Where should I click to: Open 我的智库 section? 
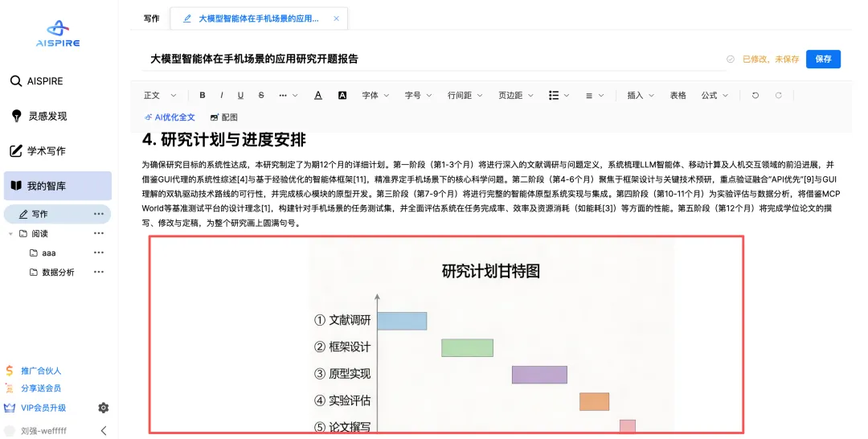pos(58,186)
